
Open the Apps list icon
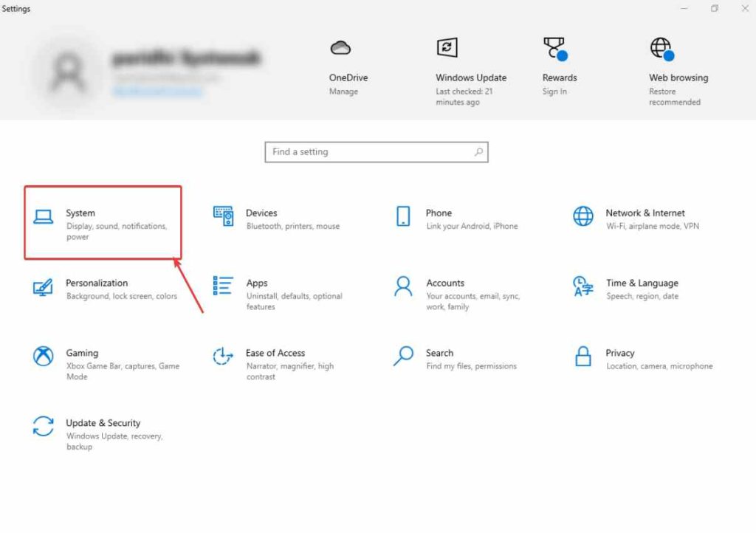coord(223,286)
